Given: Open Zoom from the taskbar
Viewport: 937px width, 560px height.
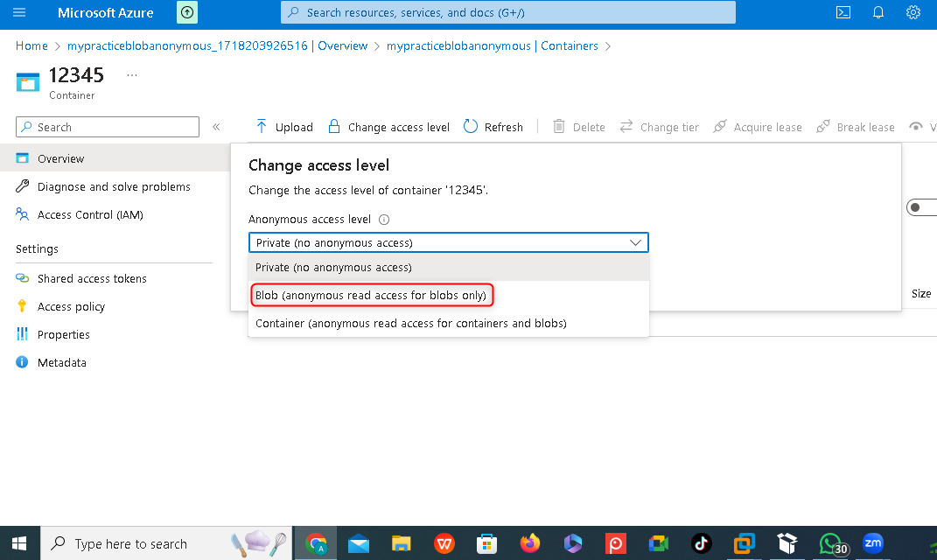Looking at the screenshot, I should click(x=873, y=543).
